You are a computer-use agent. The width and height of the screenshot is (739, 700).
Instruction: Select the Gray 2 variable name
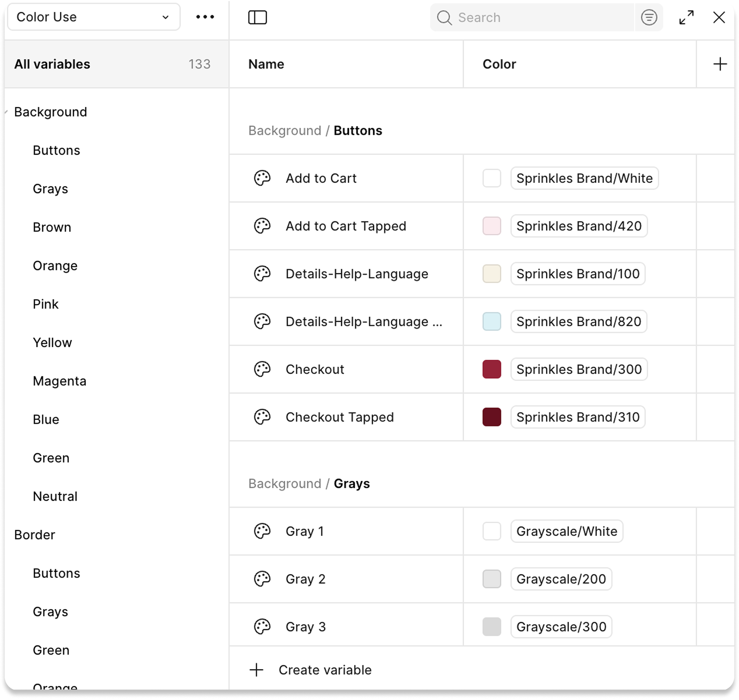[x=305, y=579]
